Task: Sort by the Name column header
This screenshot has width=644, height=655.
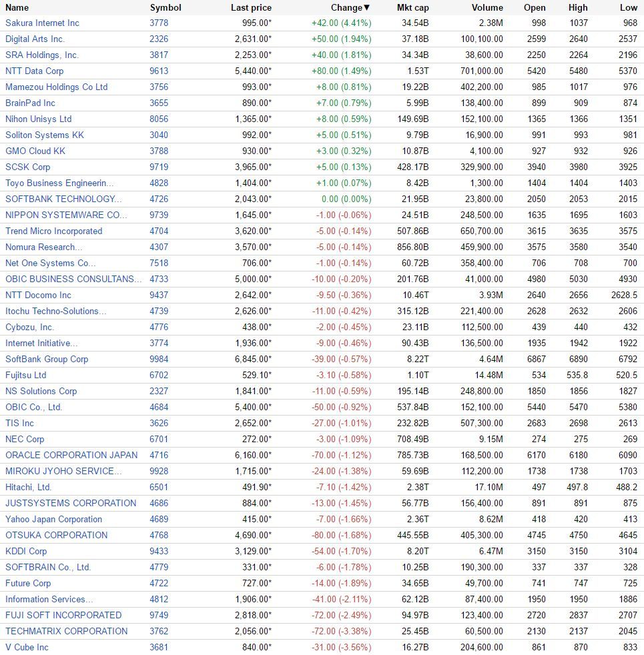Action: pyautogui.click(x=17, y=7)
